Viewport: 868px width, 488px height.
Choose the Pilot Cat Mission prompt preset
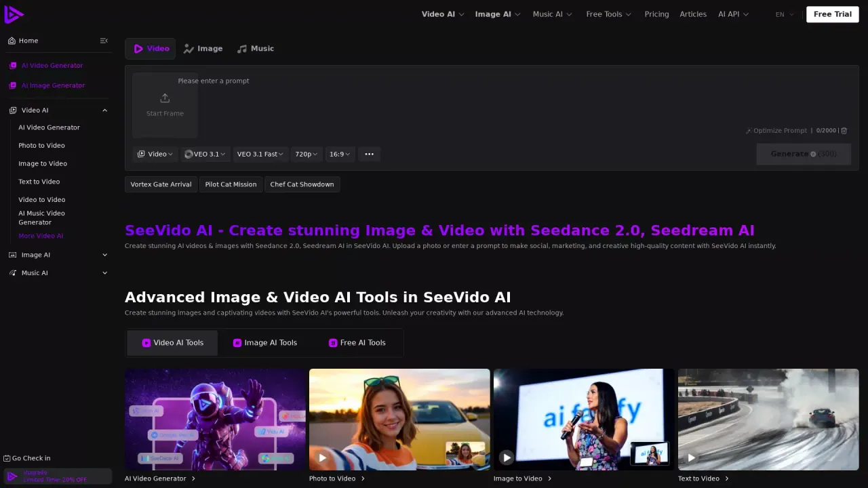[231, 184]
